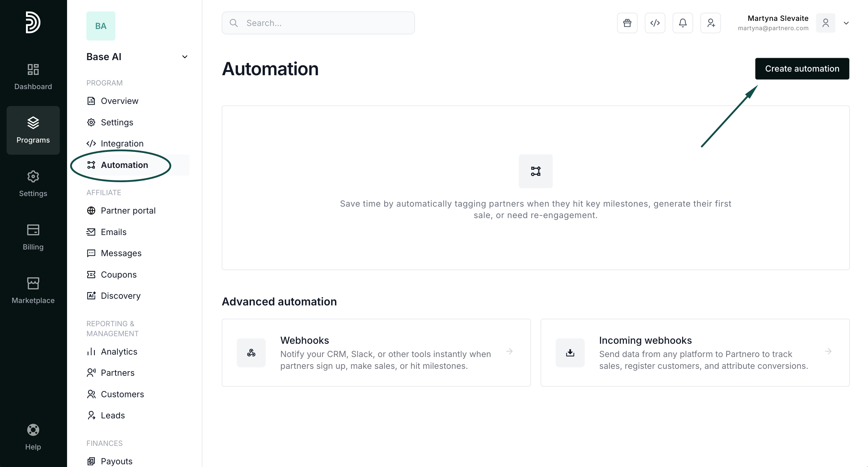Expand the Base AI program dropdown
The image size is (868, 467).
pos(185,57)
